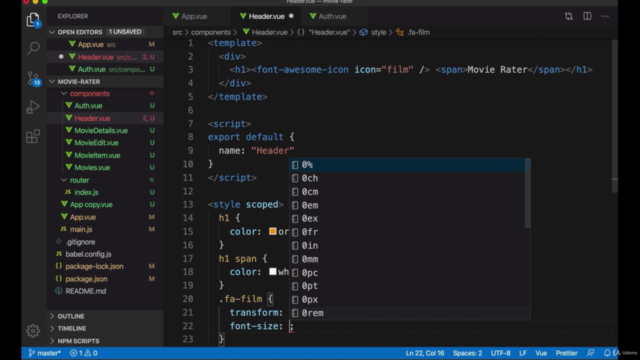Open the Run and Debug view

(x=33, y=107)
